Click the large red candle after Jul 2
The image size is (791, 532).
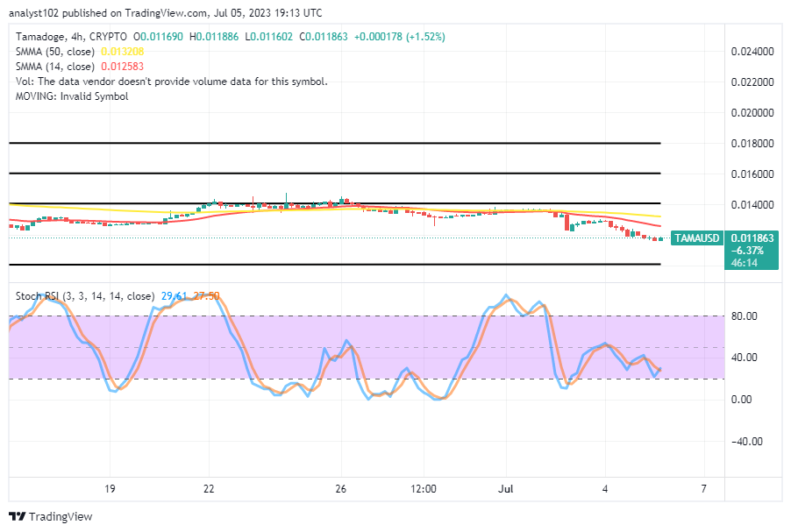pyautogui.click(x=567, y=222)
